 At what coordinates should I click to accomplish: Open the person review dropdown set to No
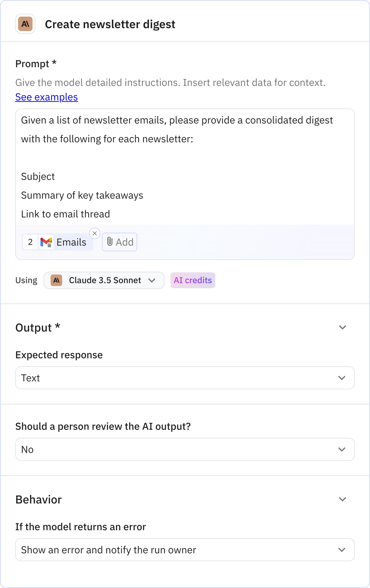[185, 449]
